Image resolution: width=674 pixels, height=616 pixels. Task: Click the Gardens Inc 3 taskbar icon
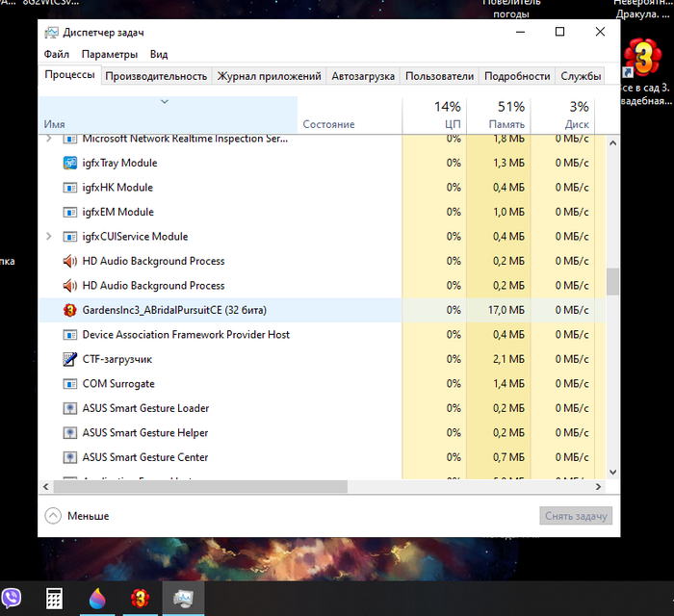click(141, 598)
